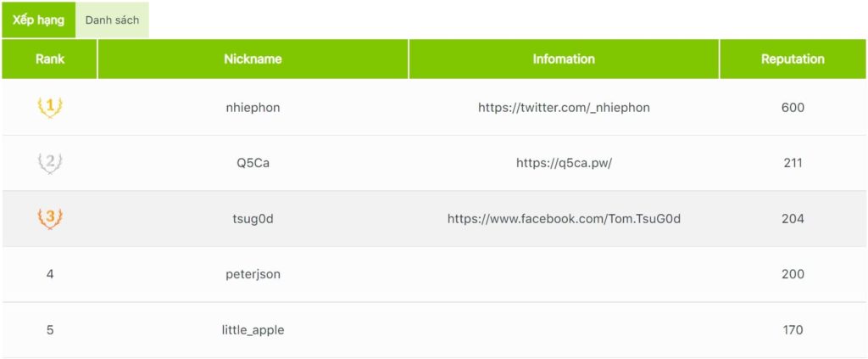Switch to the Xếp hạng tab
The height and width of the screenshot is (359, 868).
[38, 20]
